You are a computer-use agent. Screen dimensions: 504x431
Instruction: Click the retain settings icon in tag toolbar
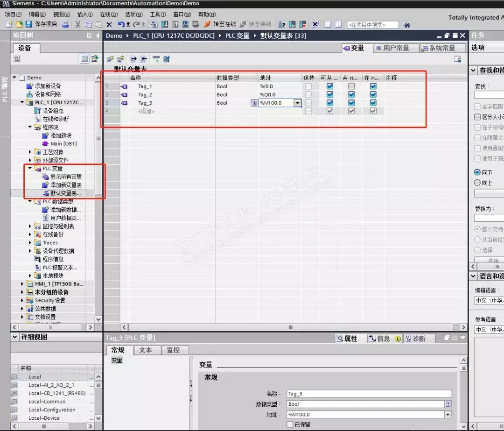pyautogui.click(x=166, y=59)
